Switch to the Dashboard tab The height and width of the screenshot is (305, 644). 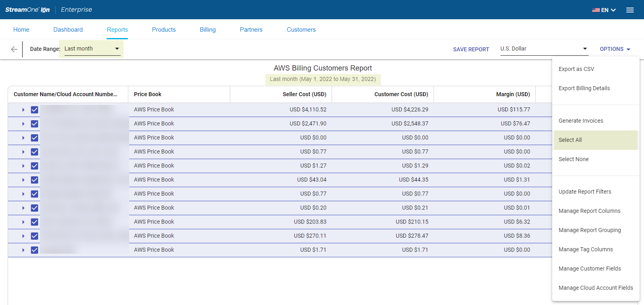click(x=68, y=30)
